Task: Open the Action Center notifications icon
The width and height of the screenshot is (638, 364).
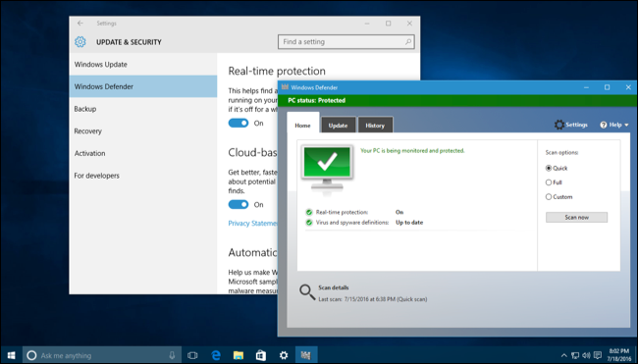Action: (598, 355)
